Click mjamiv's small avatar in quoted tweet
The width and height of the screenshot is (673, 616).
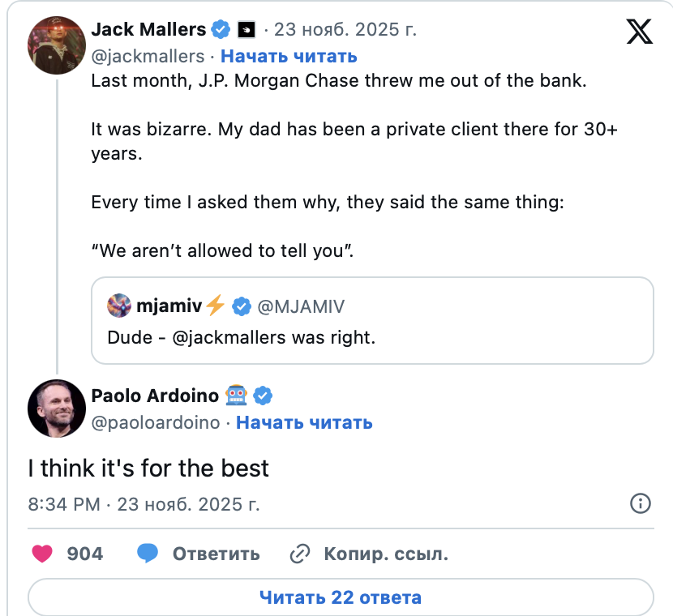120,306
